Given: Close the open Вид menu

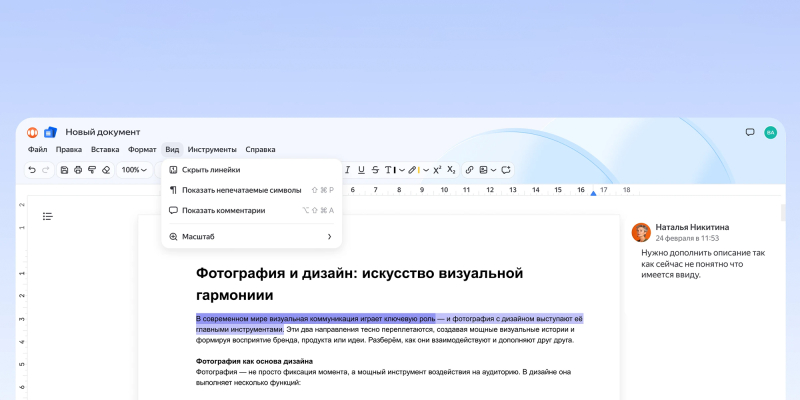Looking at the screenshot, I should pos(172,149).
